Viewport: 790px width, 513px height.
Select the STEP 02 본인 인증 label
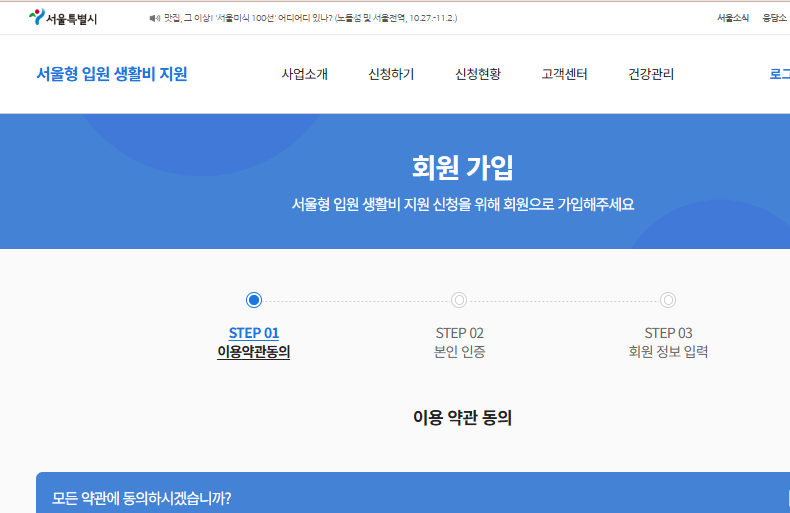459,342
